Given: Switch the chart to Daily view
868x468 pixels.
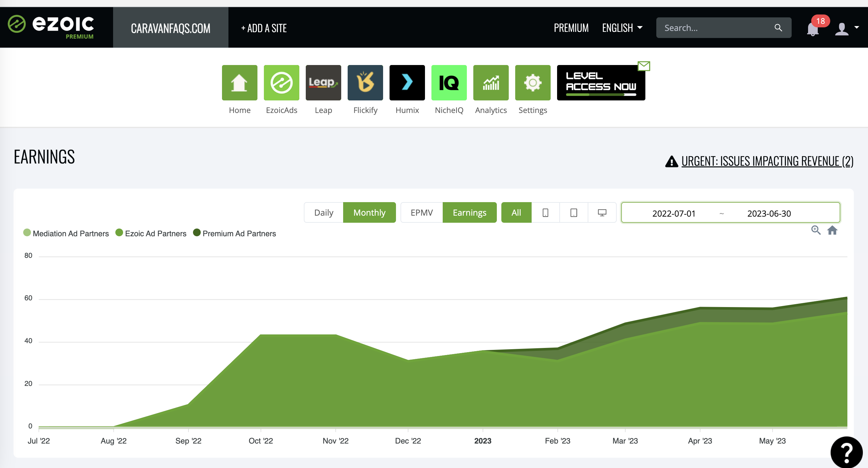Looking at the screenshot, I should 323,212.
